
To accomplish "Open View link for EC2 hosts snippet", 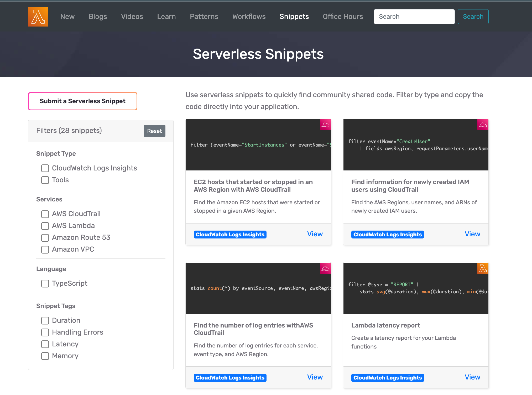I will point(315,234).
